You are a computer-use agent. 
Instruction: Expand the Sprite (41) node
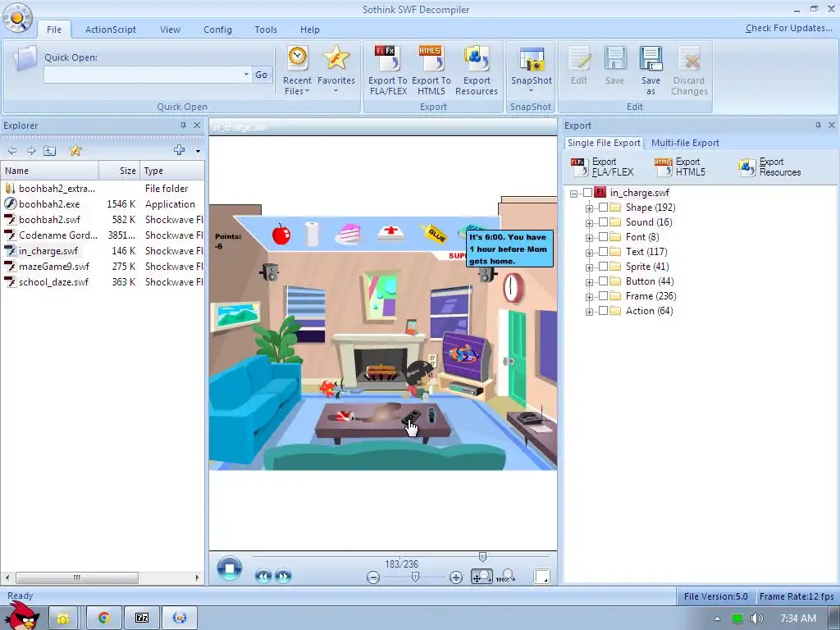coord(589,267)
